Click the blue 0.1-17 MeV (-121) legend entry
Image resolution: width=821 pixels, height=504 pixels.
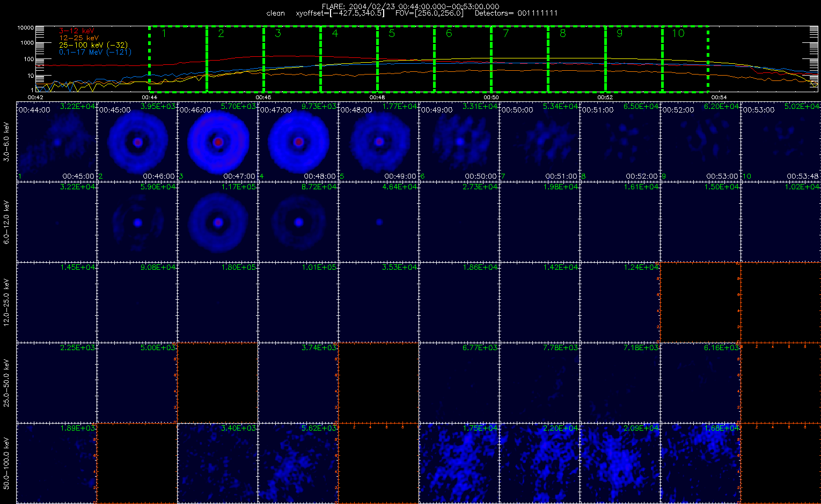[x=95, y=52]
